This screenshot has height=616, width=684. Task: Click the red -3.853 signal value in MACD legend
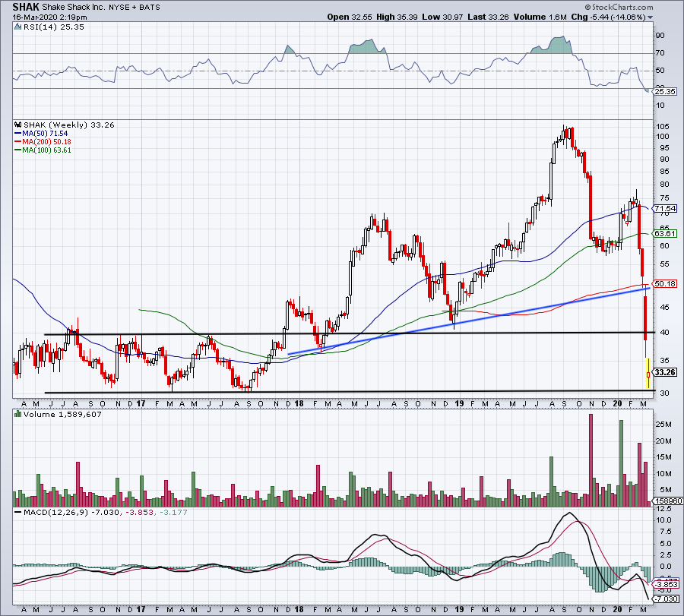(x=139, y=512)
